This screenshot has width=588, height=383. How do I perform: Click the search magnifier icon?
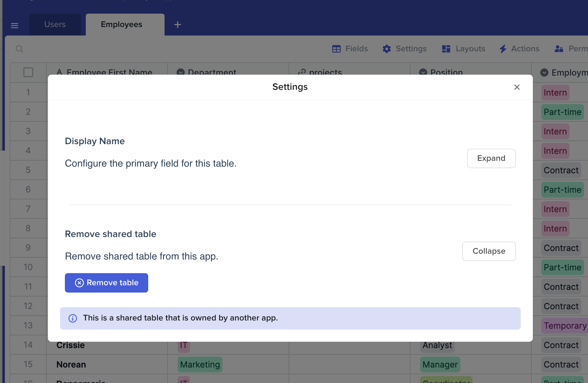19,49
